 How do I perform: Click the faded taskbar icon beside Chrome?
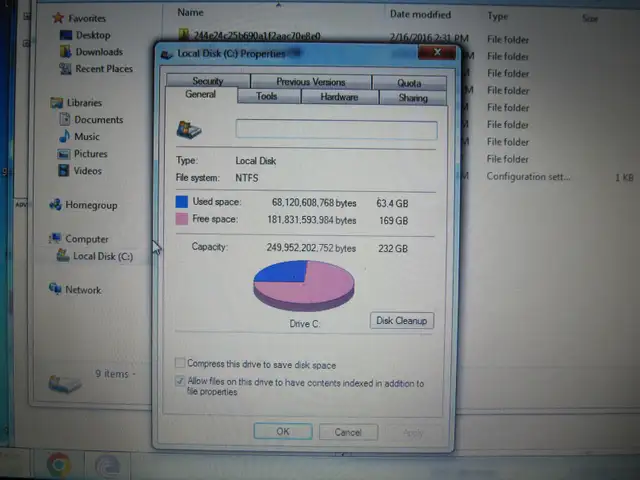(107, 465)
